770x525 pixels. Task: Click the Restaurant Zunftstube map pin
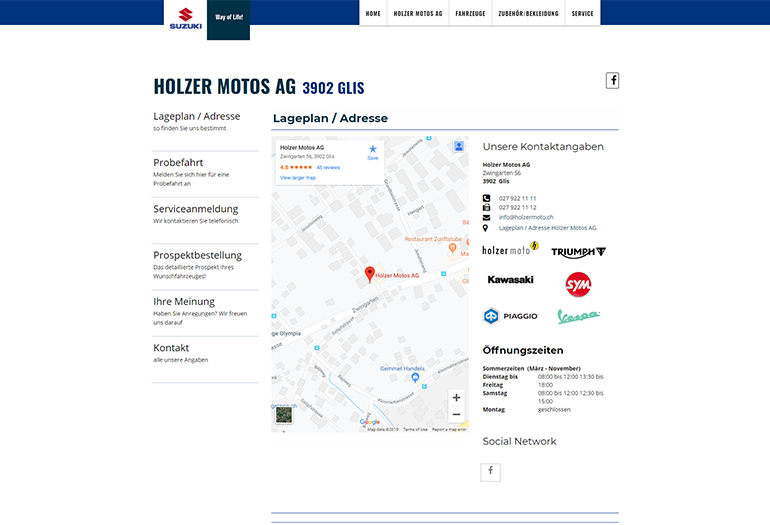click(x=452, y=249)
